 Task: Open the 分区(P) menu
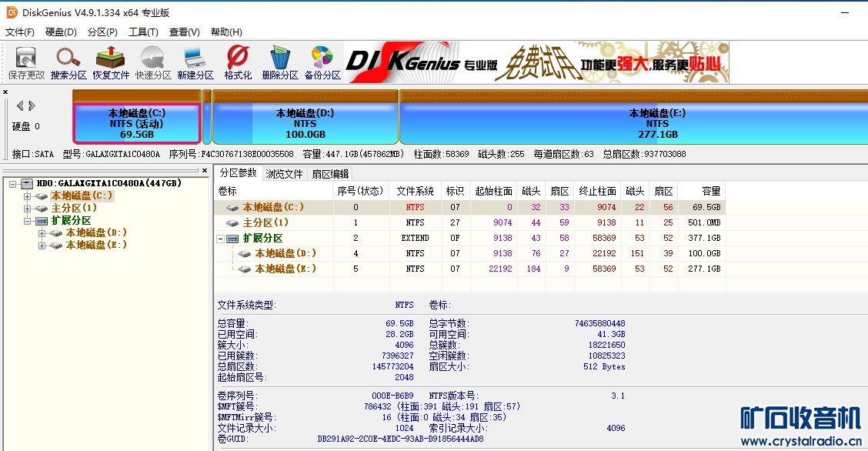tap(102, 32)
